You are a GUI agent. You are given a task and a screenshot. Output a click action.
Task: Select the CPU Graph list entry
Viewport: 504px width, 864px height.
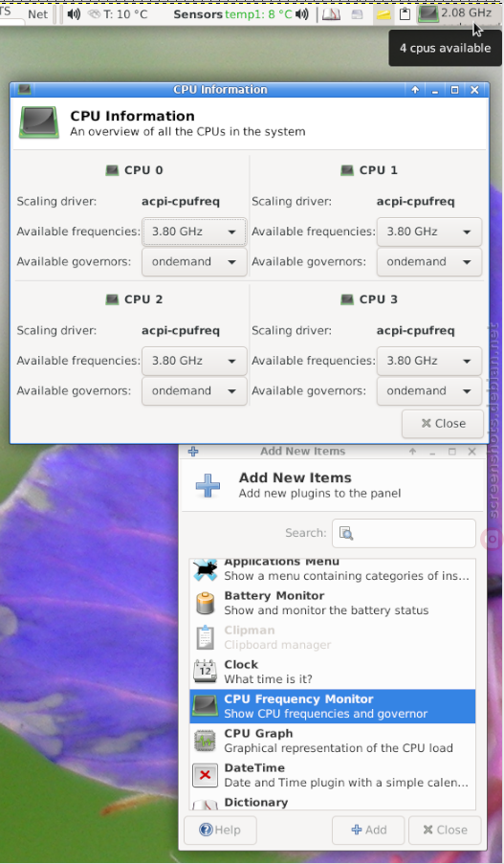pyautogui.click(x=332, y=741)
